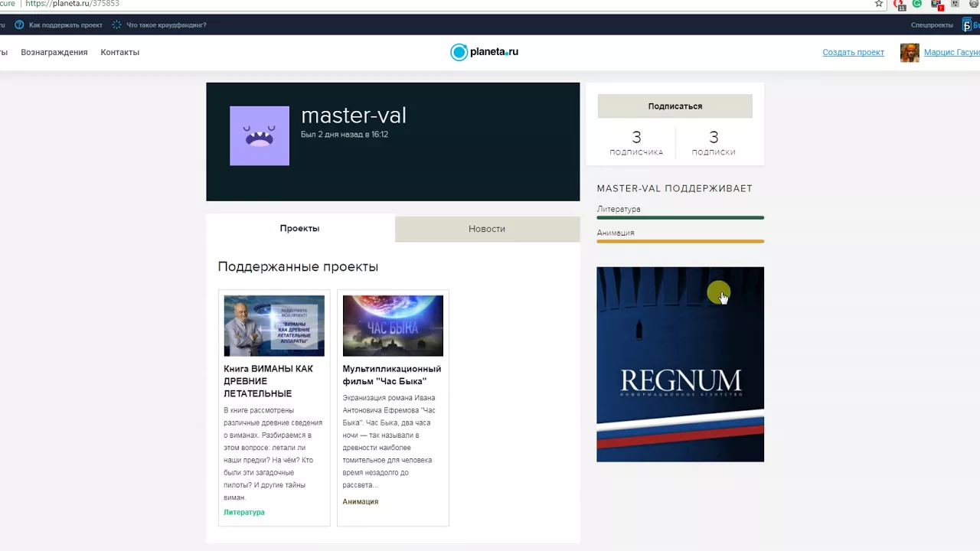The image size is (980, 551).
Task: Click the REGNUM banner advertisement
Action: click(680, 364)
